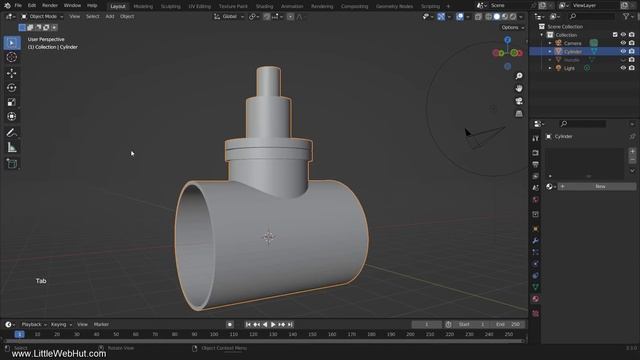Open the Playback dropdown in timeline

34,324
